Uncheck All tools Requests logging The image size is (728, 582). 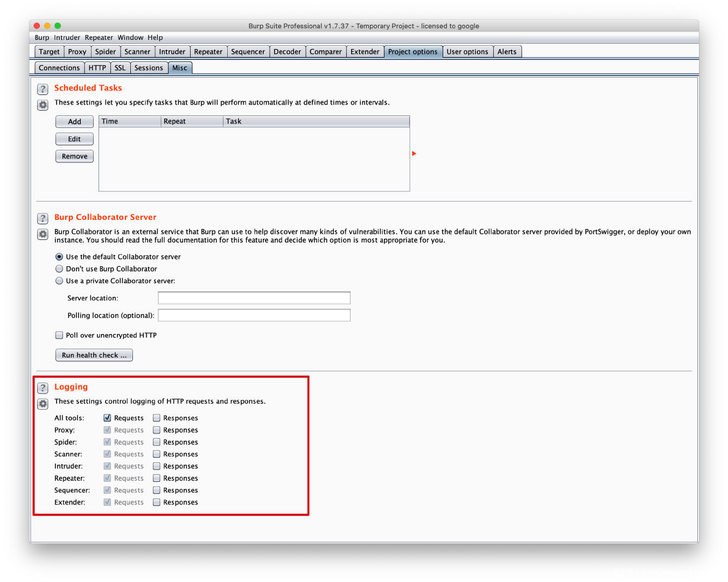pyautogui.click(x=108, y=418)
